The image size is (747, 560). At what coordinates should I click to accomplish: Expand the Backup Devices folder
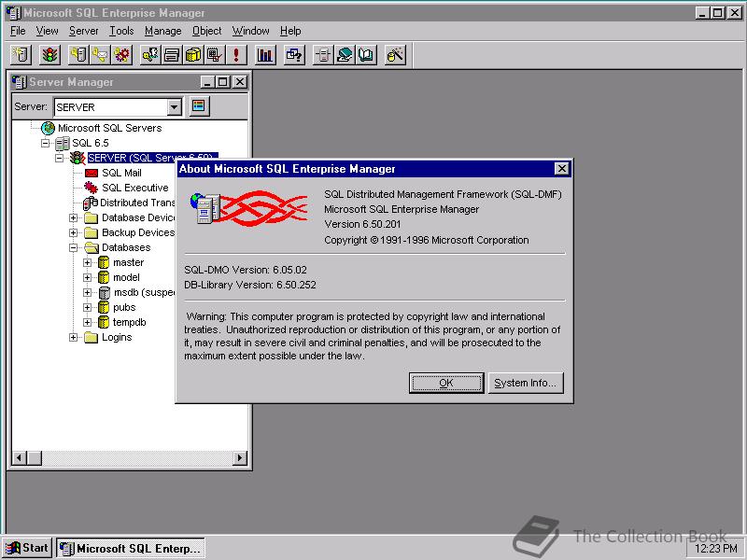(x=74, y=232)
